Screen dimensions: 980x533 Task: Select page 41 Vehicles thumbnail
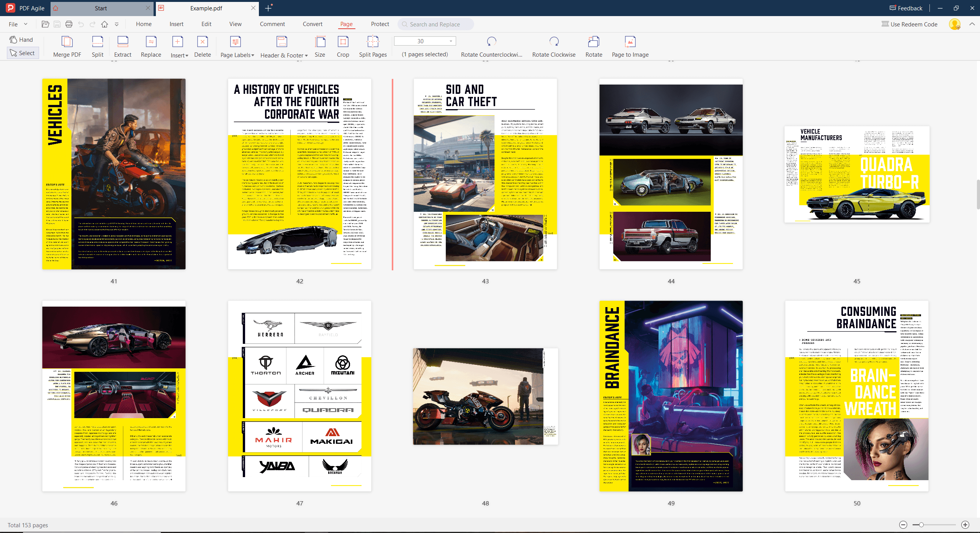click(114, 174)
